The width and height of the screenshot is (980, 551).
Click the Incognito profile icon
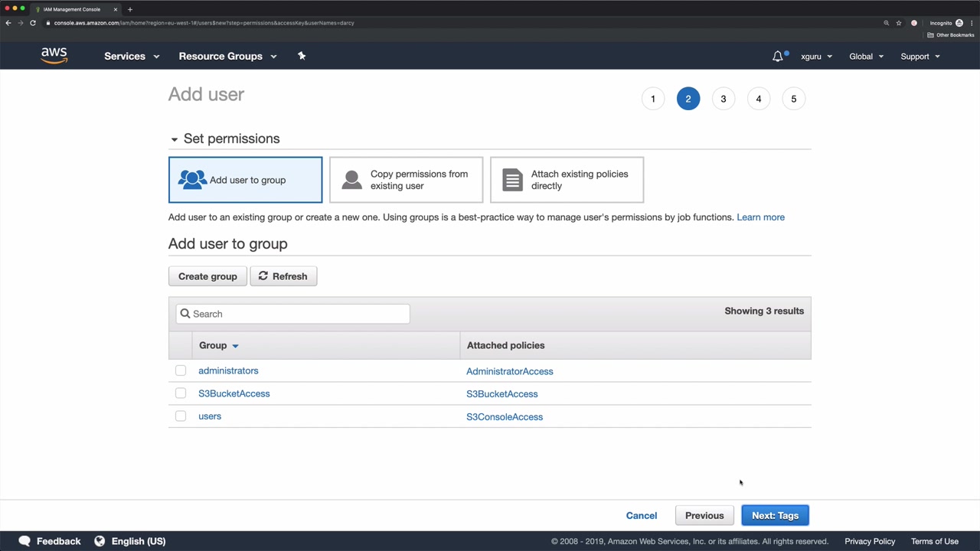tap(959, 23)
